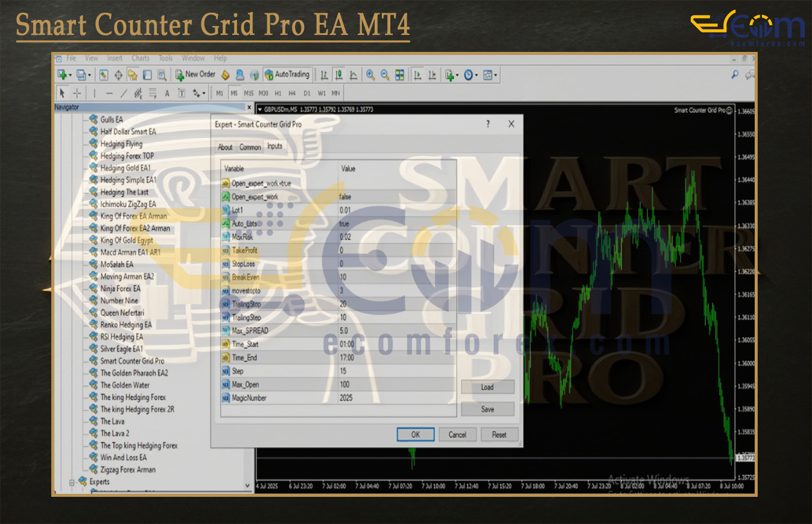Image resolution: width=812 pixels, height=524 pixels.
Task: Select the text label 'A' tool
Action: 167,94
